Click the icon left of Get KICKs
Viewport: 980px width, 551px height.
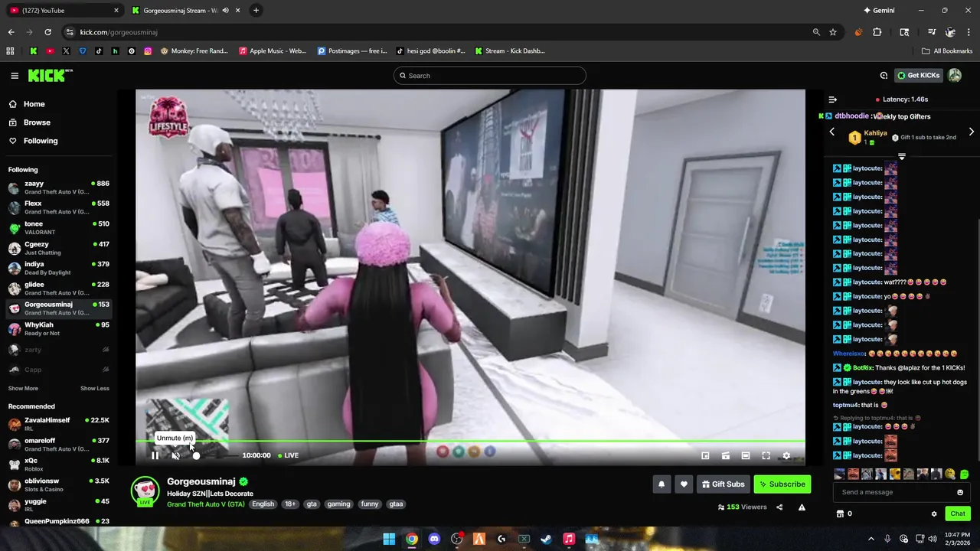pos(884,75)
